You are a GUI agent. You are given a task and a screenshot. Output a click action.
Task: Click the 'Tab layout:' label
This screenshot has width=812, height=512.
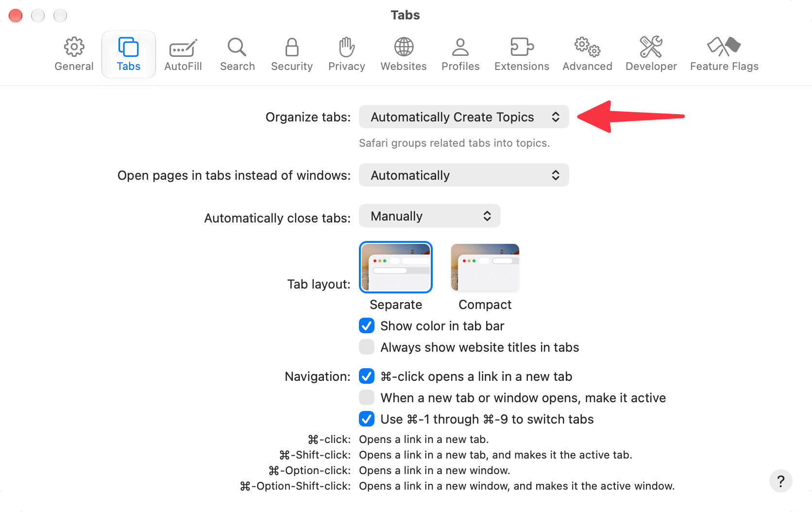[319, 284]
